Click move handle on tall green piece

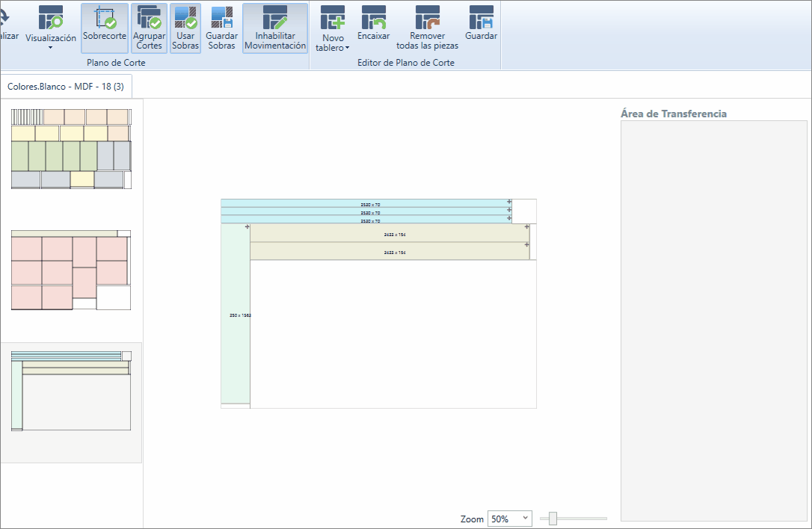coord(247,226)
